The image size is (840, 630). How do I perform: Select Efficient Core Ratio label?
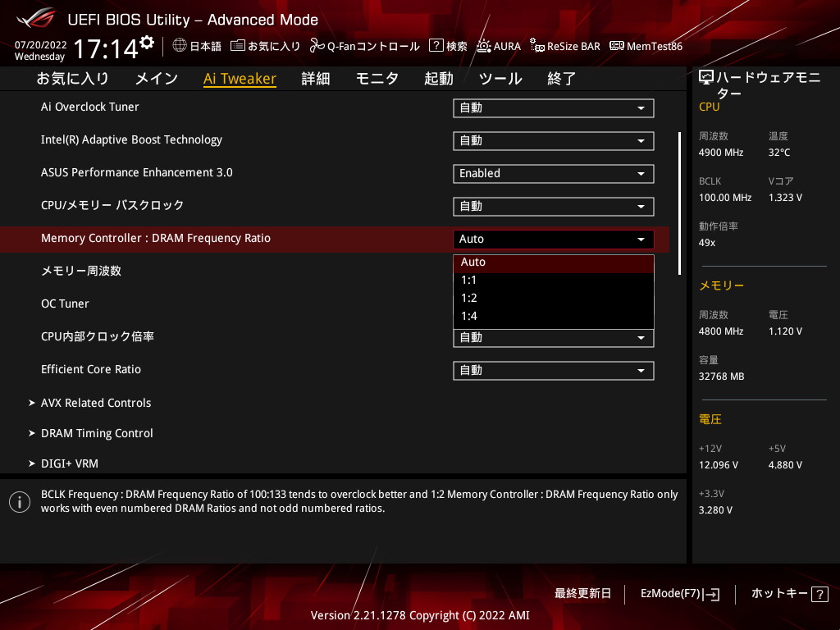click(x=91, y=369)
